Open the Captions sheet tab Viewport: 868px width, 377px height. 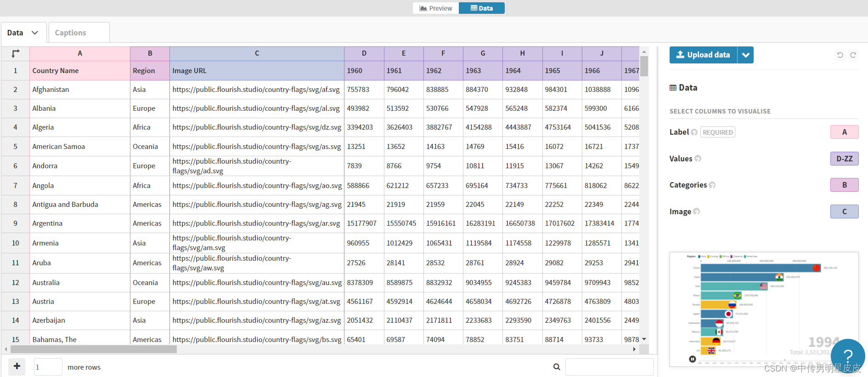pos(79,33)
